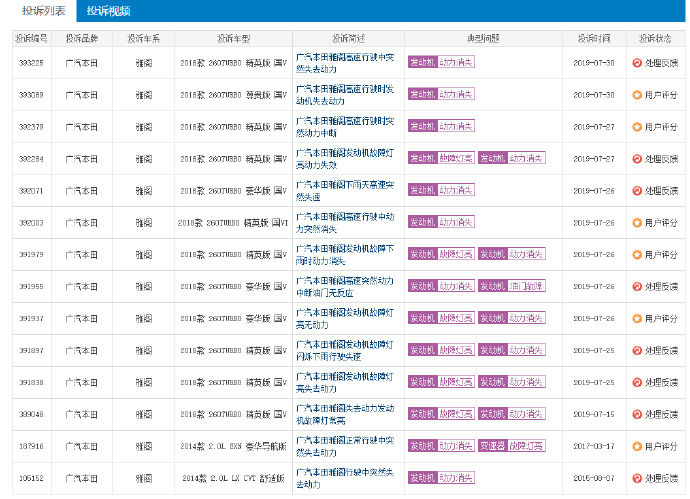Viewport: 690px width, 499px height.
Task: Click 用户评分 icon for complaint 392003
Action: coord(637,223)
